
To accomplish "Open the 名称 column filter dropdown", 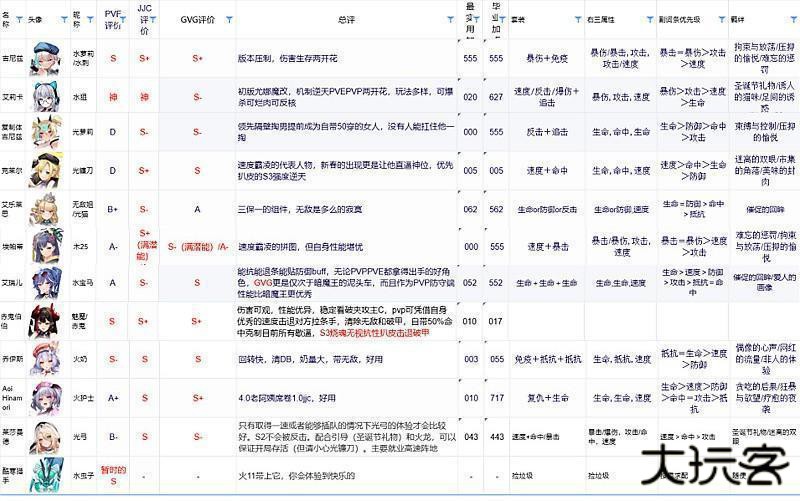I will pos(19,20).
